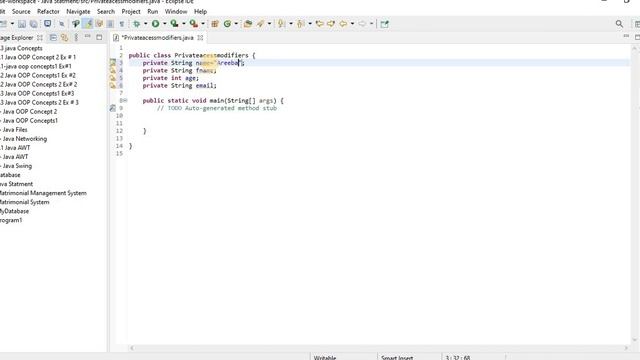Select the Privateacessmodifiers.java editor tab
This screenshot has width=640, height=360.
158,38
